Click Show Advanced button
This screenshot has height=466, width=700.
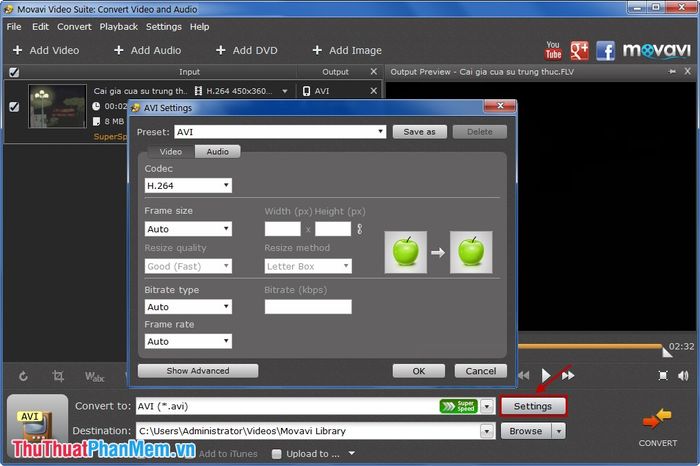pos(198,371)
